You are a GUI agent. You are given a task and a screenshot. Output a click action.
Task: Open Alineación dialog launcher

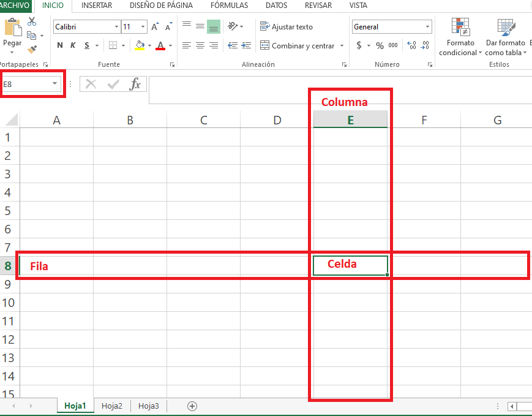[345, 64]
